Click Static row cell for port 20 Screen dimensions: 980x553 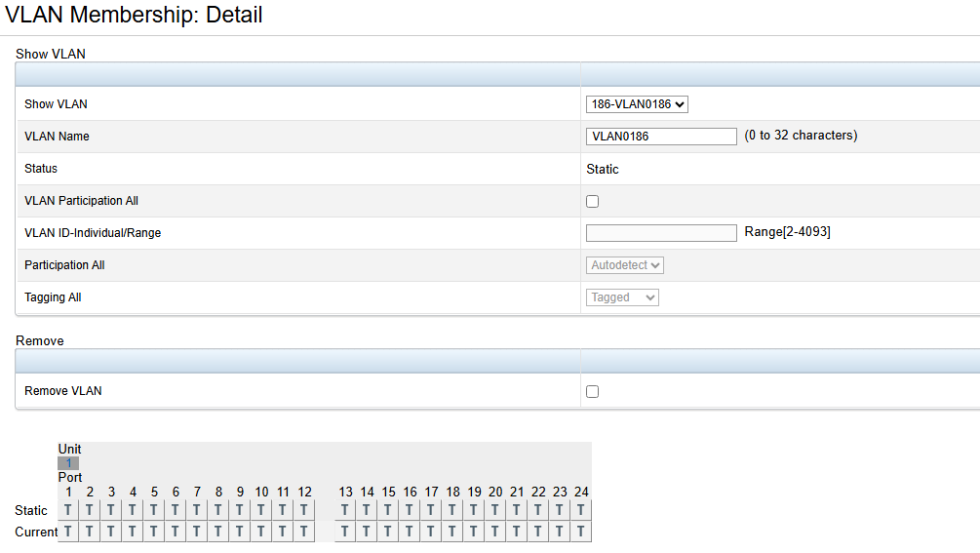tap(495, 510)
